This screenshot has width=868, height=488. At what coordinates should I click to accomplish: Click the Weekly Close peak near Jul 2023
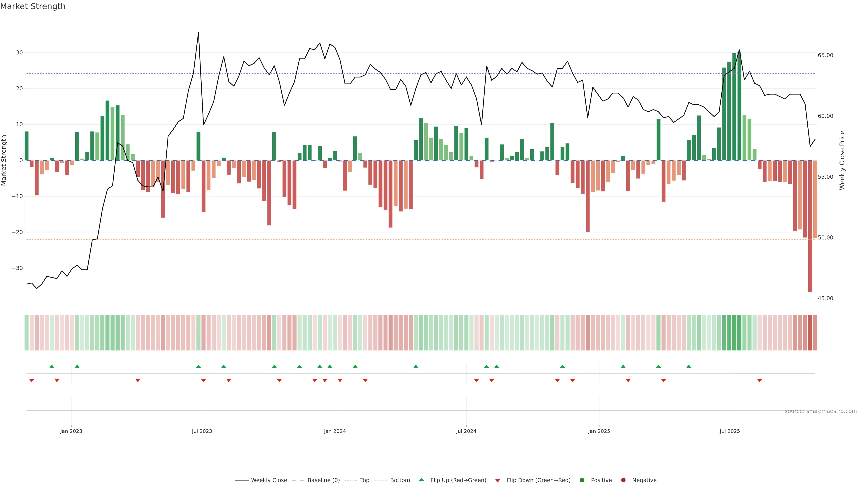pyautogui.click(x=198, y=33)
